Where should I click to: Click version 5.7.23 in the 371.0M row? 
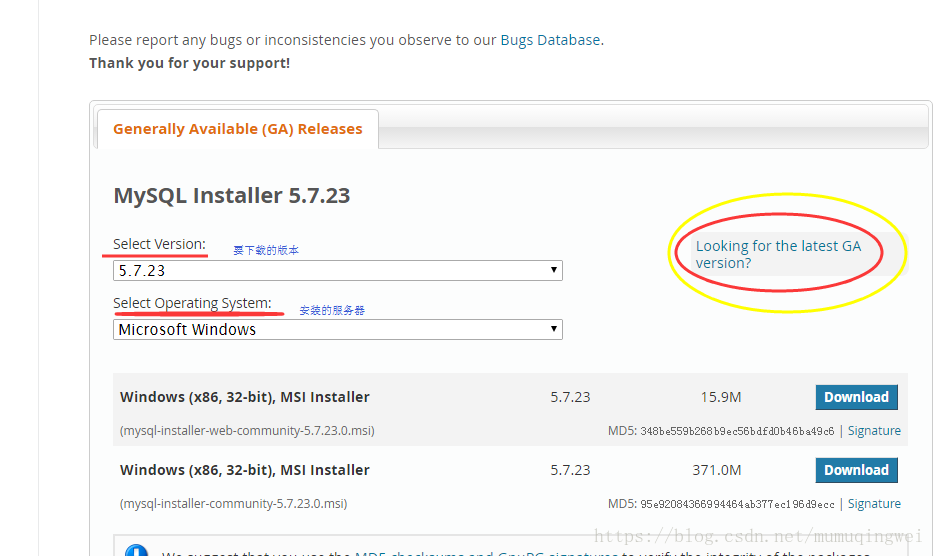coord(570,470)
